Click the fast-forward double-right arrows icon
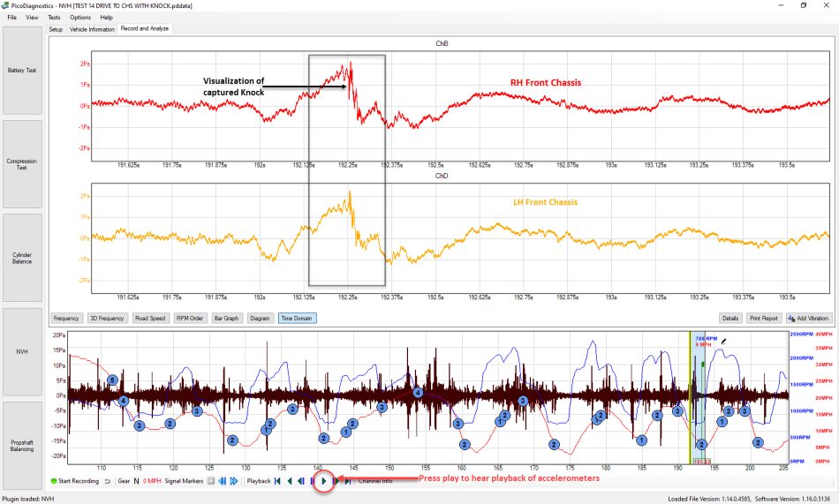This screenshot has height=504, width=839. pos(234,481)
